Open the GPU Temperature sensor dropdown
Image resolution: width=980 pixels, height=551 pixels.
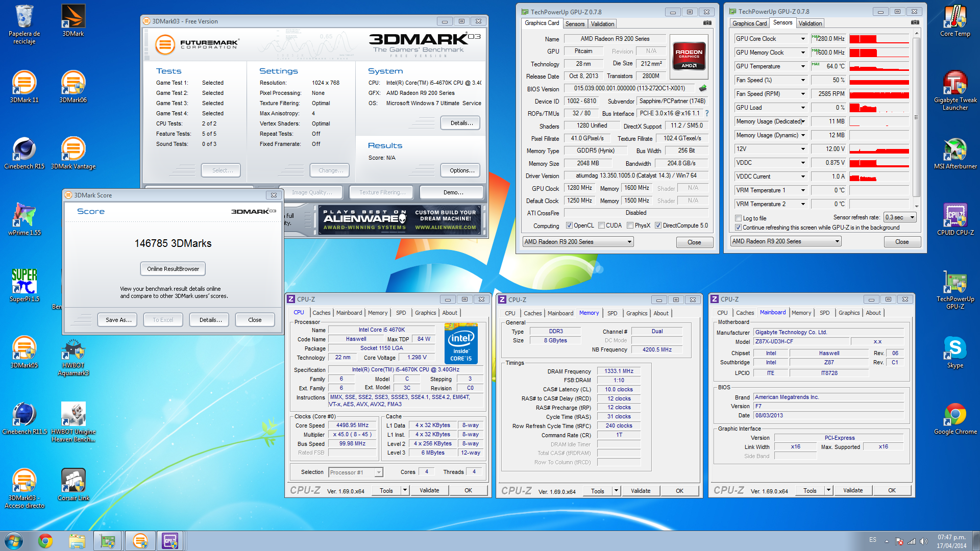[803, 66]
